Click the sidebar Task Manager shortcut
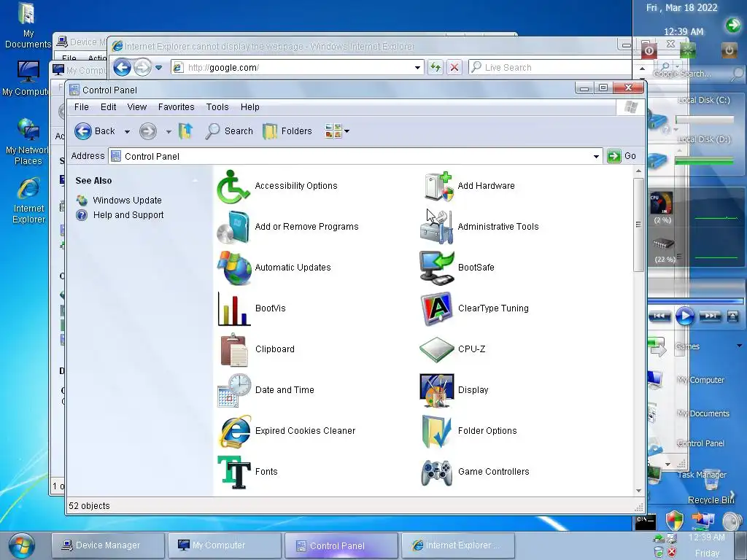The width and height of the screenshot is (747, 560). (702, 475)
